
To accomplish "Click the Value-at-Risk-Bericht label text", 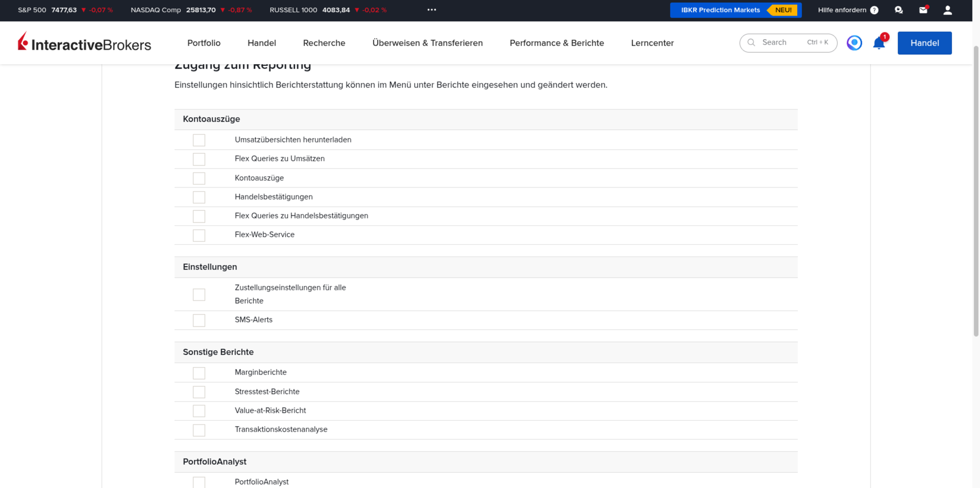I will (270, 411).
